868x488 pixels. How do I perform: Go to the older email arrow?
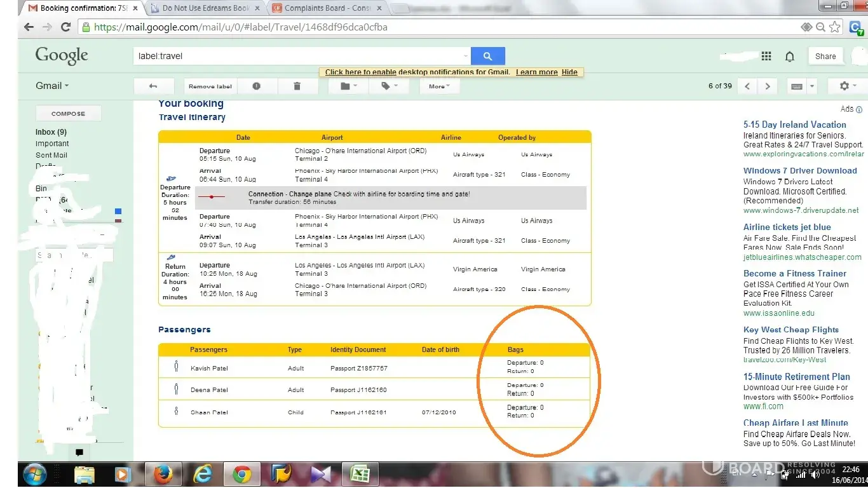[x=768, y=86]
